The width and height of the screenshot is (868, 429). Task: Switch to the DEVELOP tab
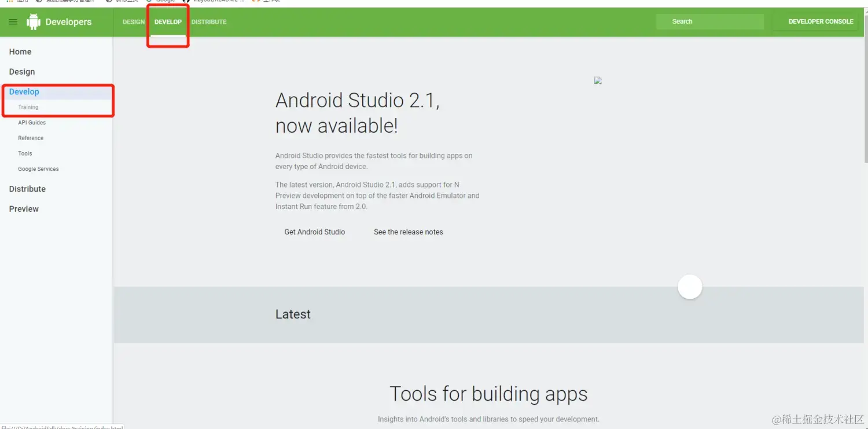click(x=168, y=22)
